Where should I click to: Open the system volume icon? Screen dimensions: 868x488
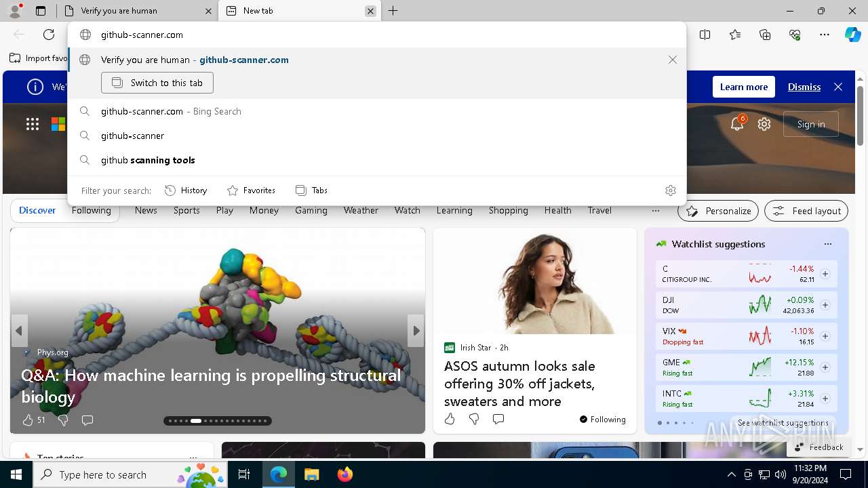(781, 474)
